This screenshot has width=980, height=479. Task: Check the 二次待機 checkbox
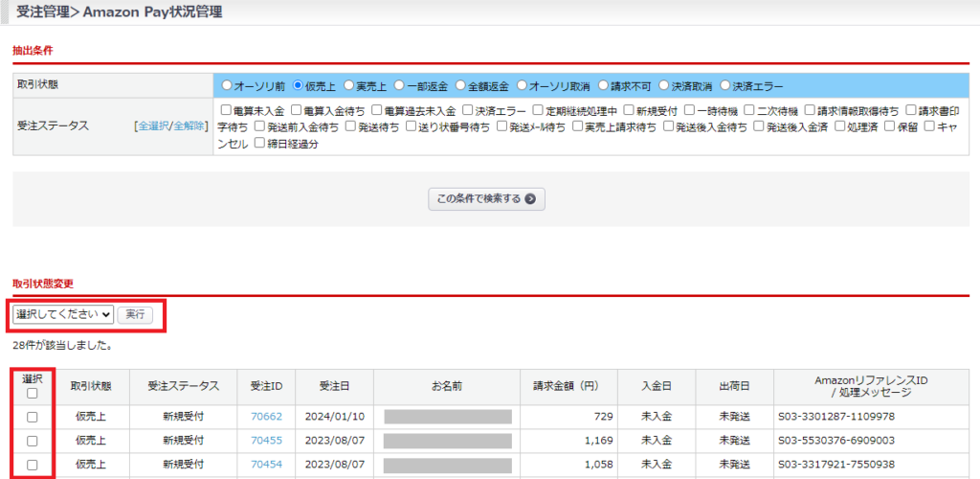[748, 111]
